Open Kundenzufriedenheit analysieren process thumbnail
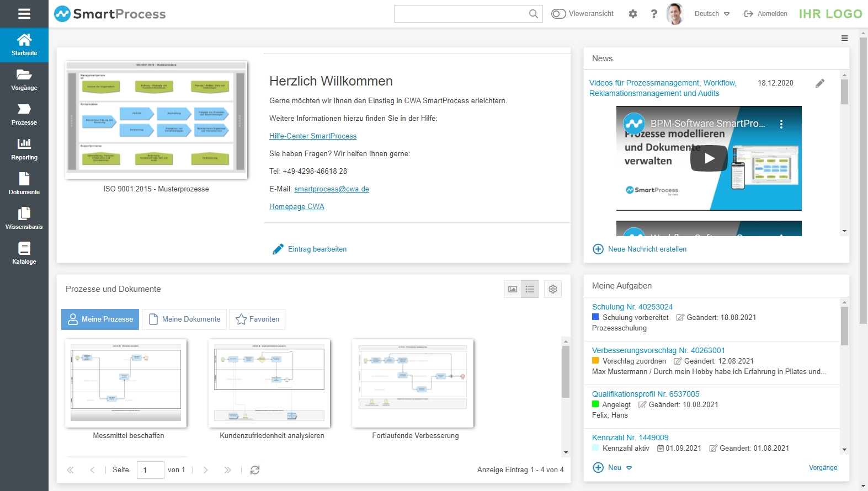The image size is (868, 491). [269, 383]
